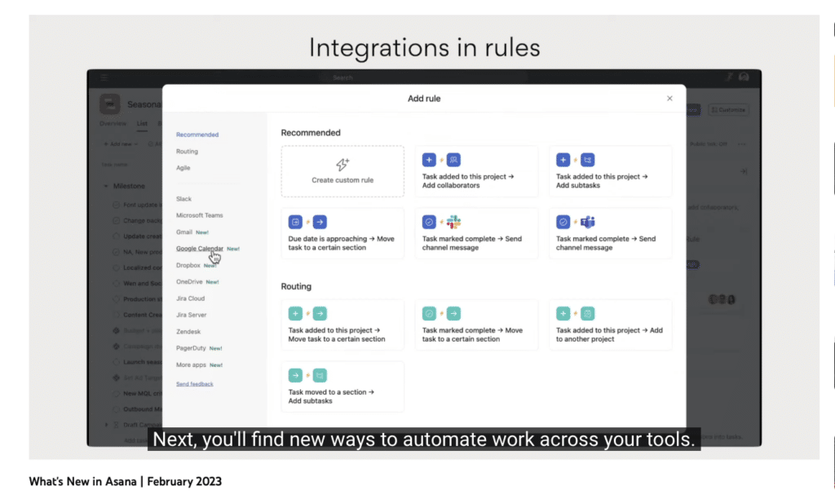
Task: Expand the Draft Campaign row arrow
Action: pyautogui.click(x=107, y=425)
